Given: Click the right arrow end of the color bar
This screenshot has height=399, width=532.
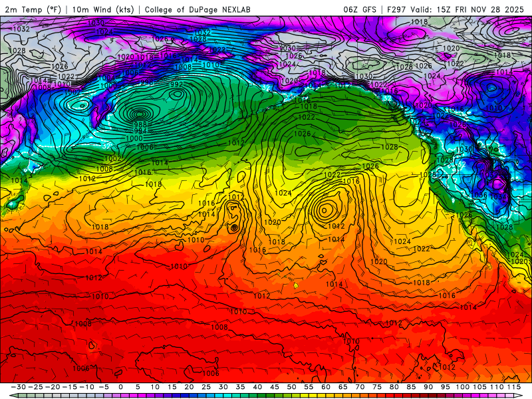Looking at the screenshot, I should tap(519, 396).
